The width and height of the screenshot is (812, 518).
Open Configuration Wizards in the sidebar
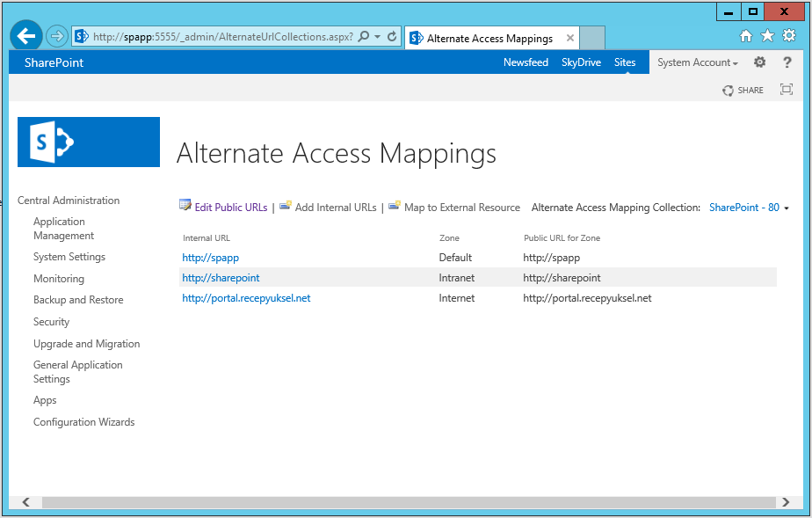(x=83, y=422)
